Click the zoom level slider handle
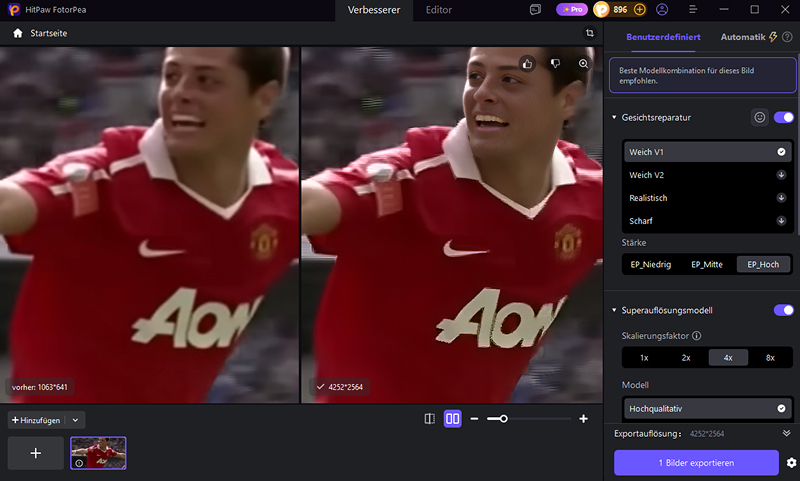 pyautogui.click(x=504, y=419)
